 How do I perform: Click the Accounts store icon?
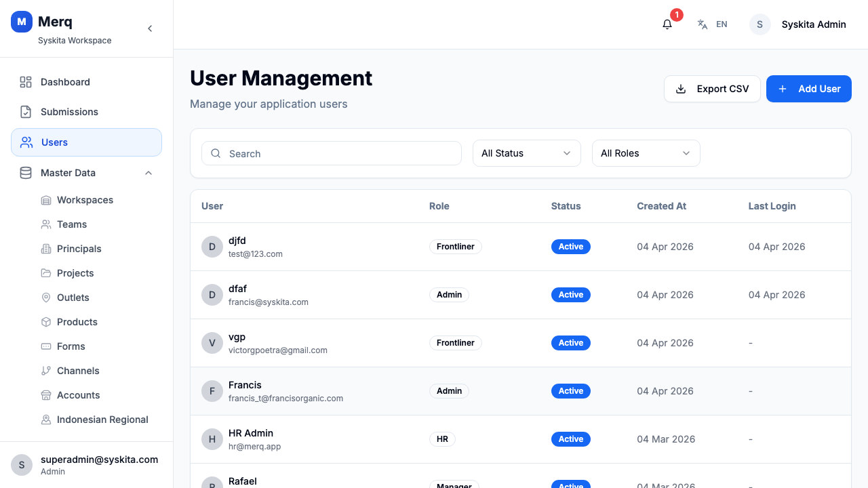tap(46, 395)
